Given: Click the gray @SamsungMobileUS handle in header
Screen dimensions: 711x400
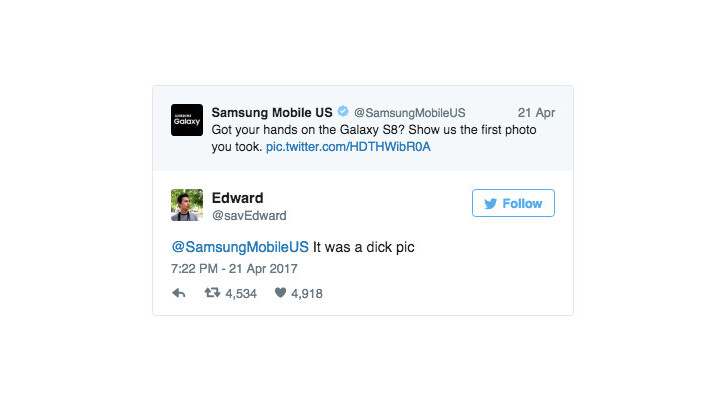Looking at the screenshot, I should [409, 113].
